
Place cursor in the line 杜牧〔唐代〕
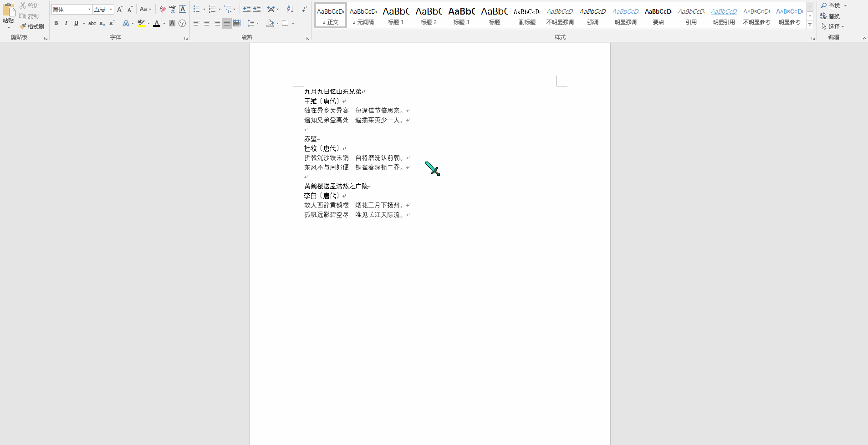(322, 148)
